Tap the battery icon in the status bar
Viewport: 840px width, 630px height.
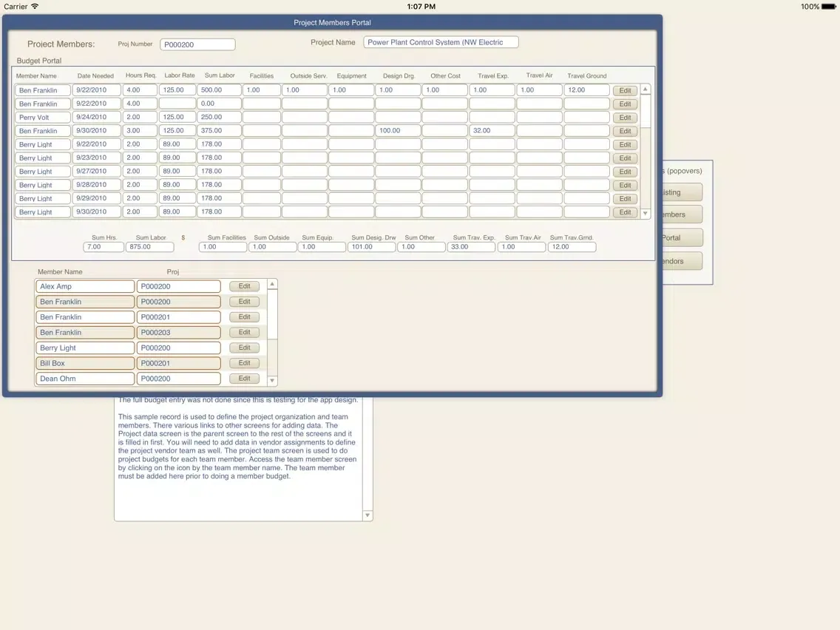829,7
